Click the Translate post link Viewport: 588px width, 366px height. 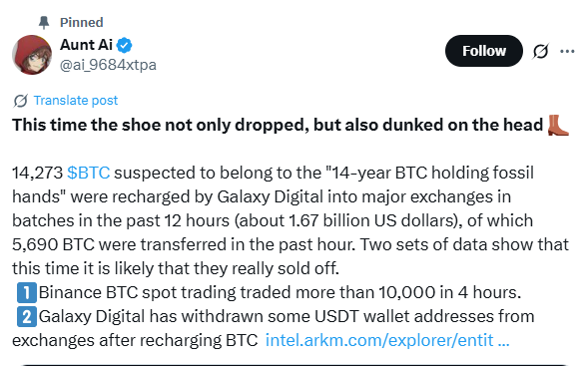(76, 101)
